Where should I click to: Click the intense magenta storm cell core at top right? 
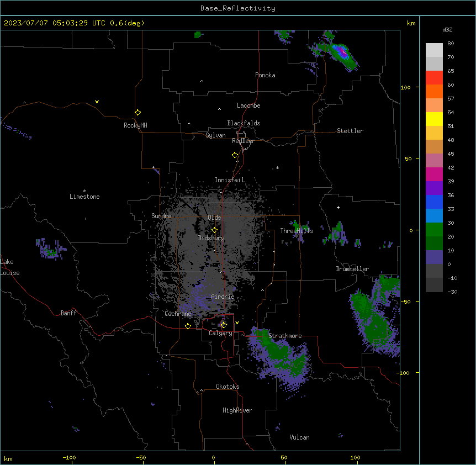click(x=342, y=51)
